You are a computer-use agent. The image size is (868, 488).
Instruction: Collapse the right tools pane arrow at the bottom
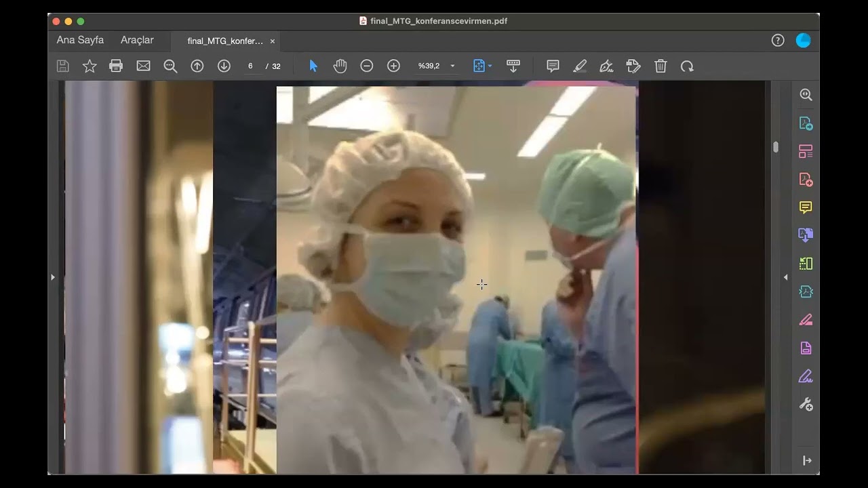[806, 460]
